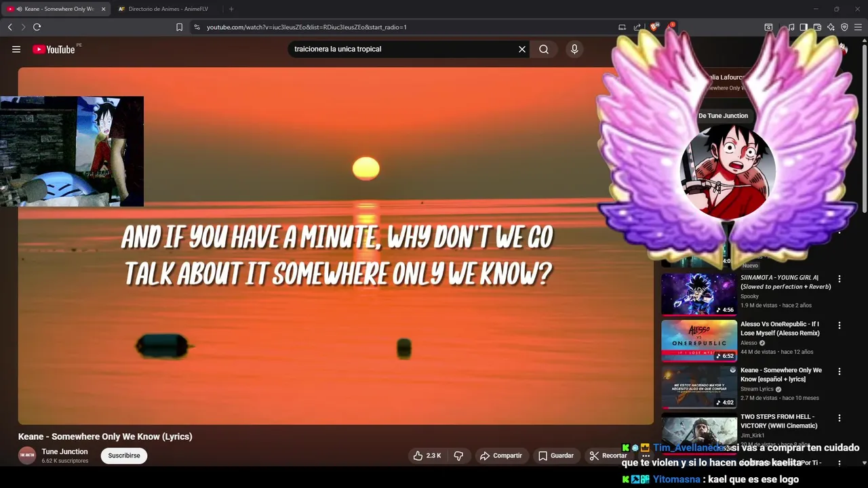The height and width of the screenshot is (488, 868).
Task: Click the install/cast screen icon in address bar
Action: (622, 27)
